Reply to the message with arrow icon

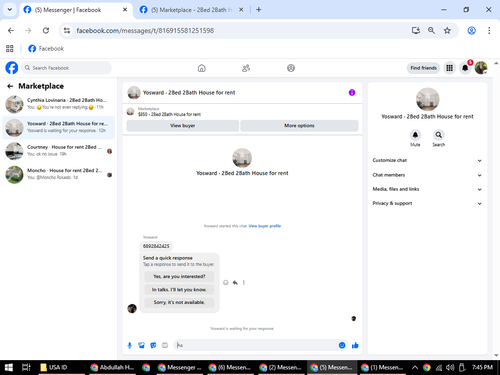pos(235,283)
